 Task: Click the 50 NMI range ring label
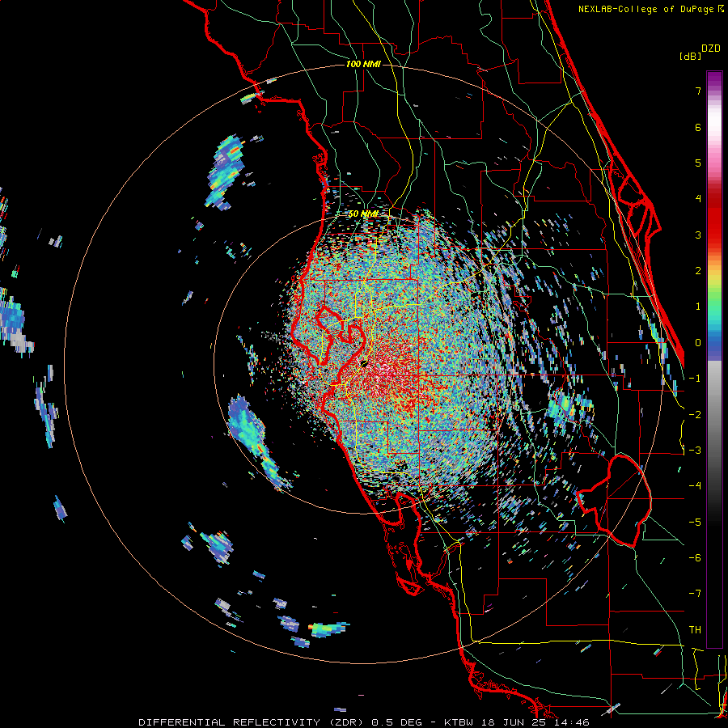[x=363, y=214]
